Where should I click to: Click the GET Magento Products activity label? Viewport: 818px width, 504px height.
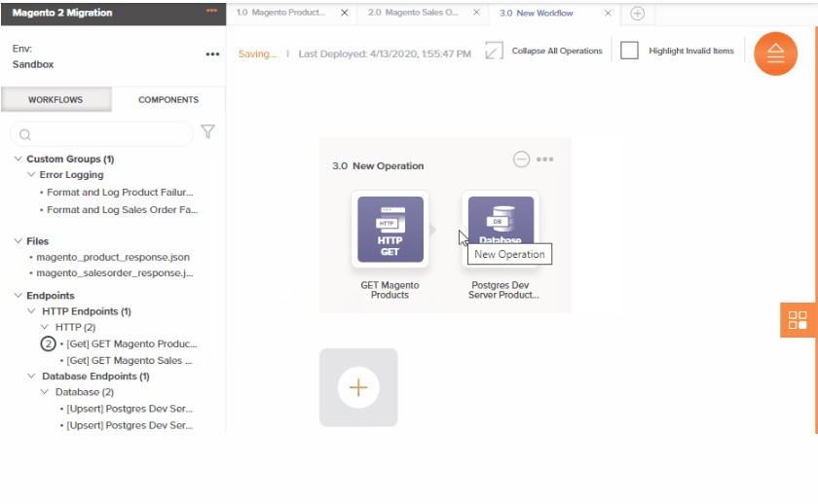point(390,290)
